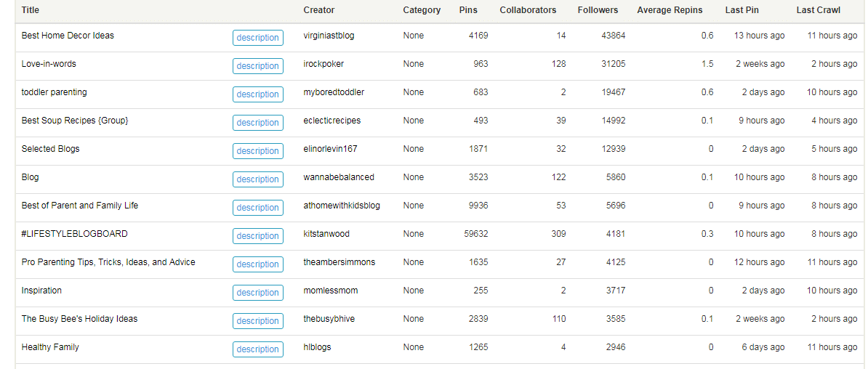Sort by Last Crawl column header
The height and width of the screenshot is (369, 868).
(x=818, y=10)
